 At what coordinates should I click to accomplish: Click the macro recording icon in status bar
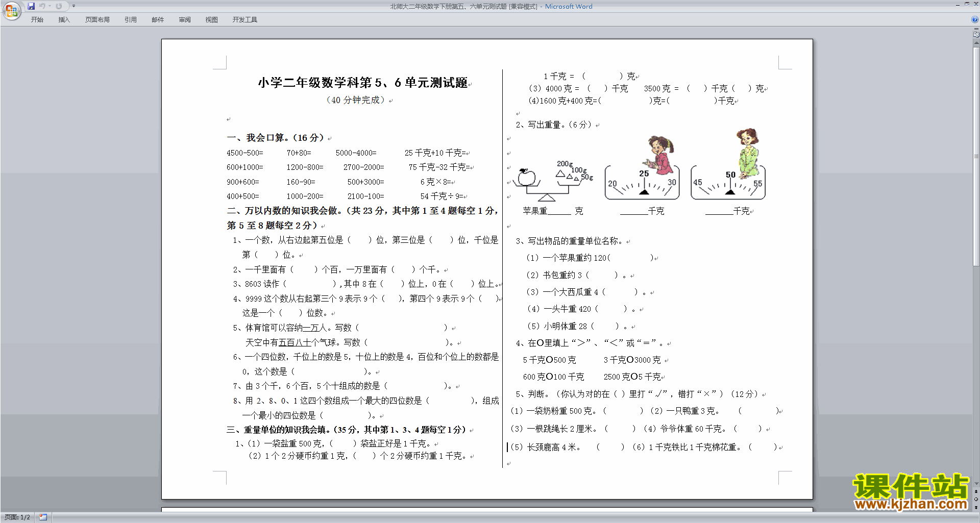point(43,517)
